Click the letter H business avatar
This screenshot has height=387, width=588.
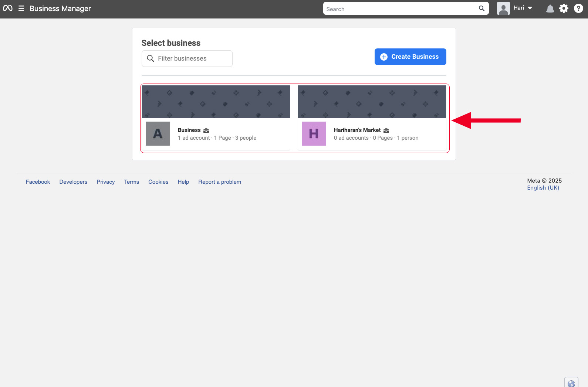tap(314, 133)
